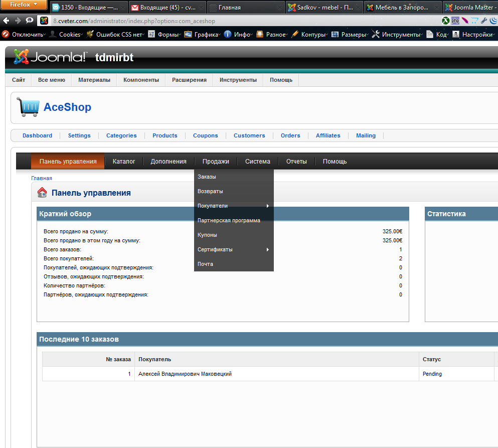498x448 pixels.
Task: Open the AceShop Orders link
Action: [x=290, y=135]
